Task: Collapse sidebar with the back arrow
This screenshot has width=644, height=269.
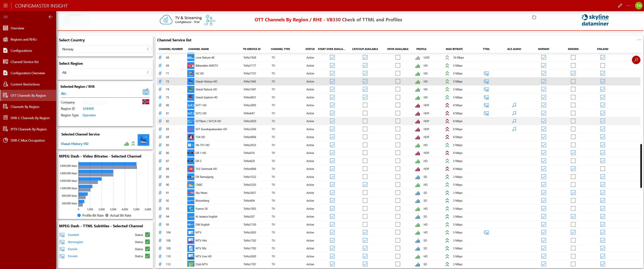Action: (51, 17)
